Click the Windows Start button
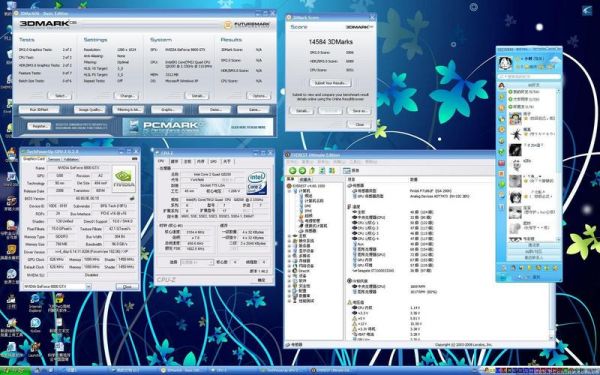600x375 pixels. 15,370
